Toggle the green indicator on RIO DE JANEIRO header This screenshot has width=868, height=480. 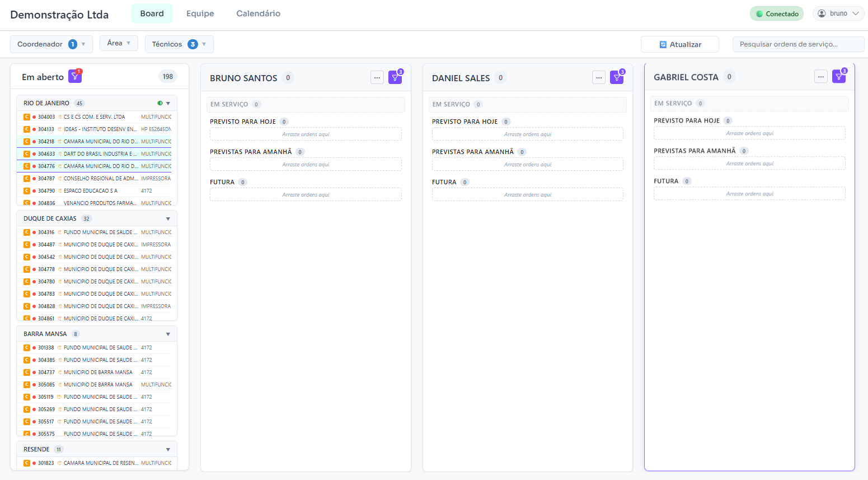click(x=159, y=103)
